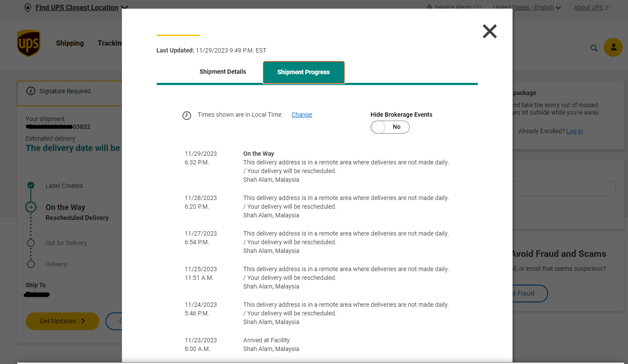Click the On the Way arrow step icon
Image resolution: width=628 pixels, height=364 pixels.
(x=31, y=207)
